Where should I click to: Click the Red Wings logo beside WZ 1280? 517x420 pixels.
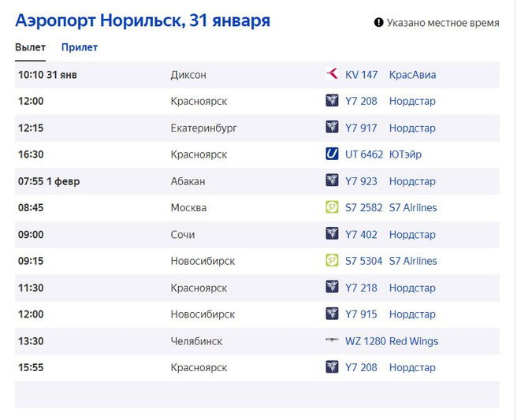[332, 341]
